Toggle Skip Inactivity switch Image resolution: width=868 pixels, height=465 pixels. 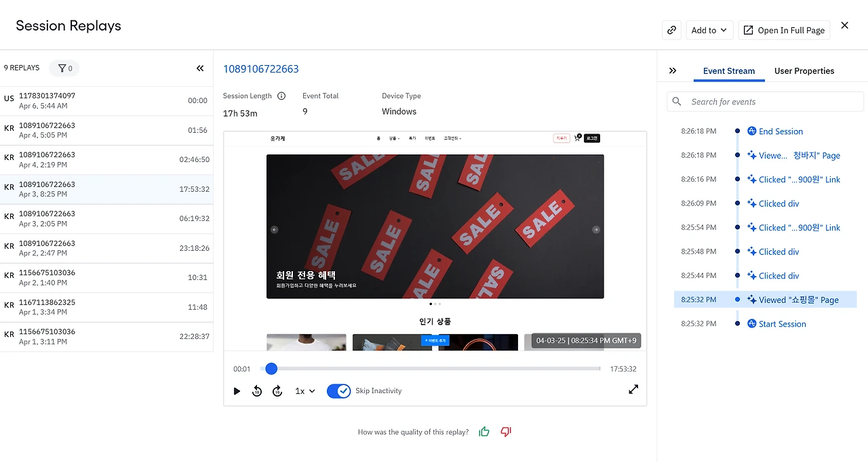pyautogui.click(x=338, y=391)
